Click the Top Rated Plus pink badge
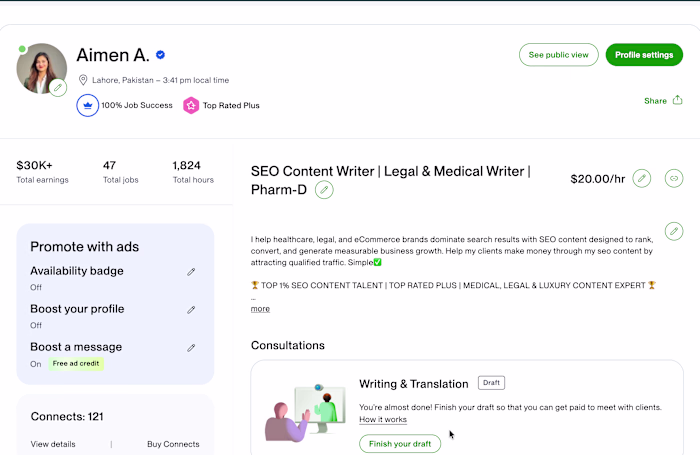Screen dimensions: 700x455 (191, 105)
